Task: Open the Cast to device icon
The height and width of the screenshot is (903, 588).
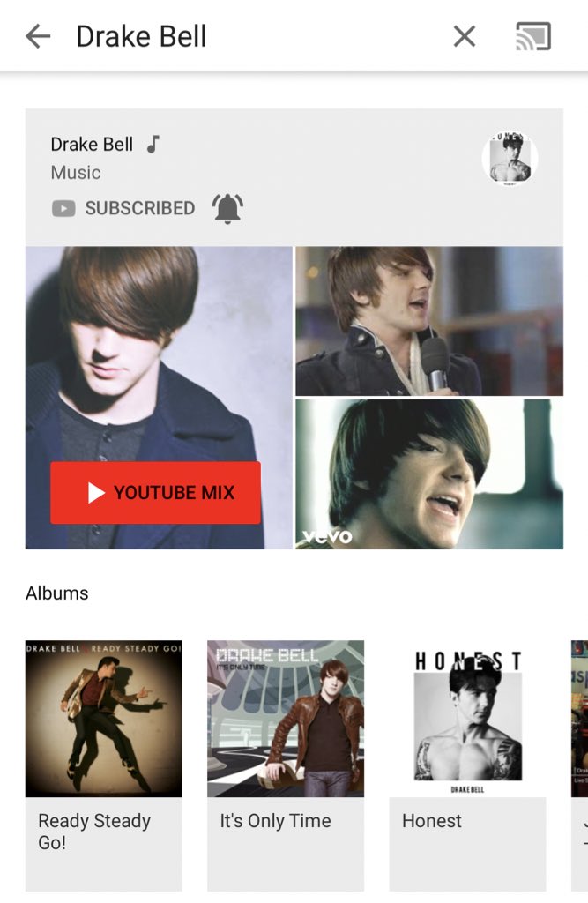Action: (533, 36)
